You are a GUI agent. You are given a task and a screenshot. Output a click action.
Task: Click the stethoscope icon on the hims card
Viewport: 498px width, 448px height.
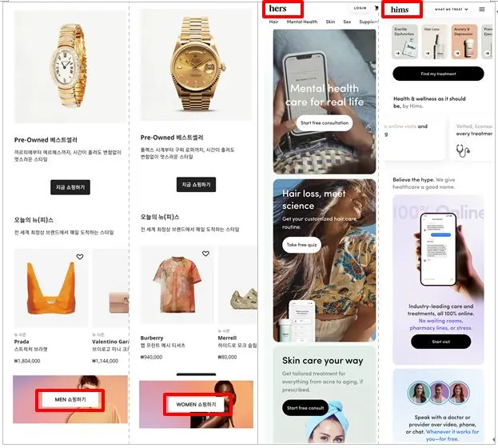pos(463,150)
